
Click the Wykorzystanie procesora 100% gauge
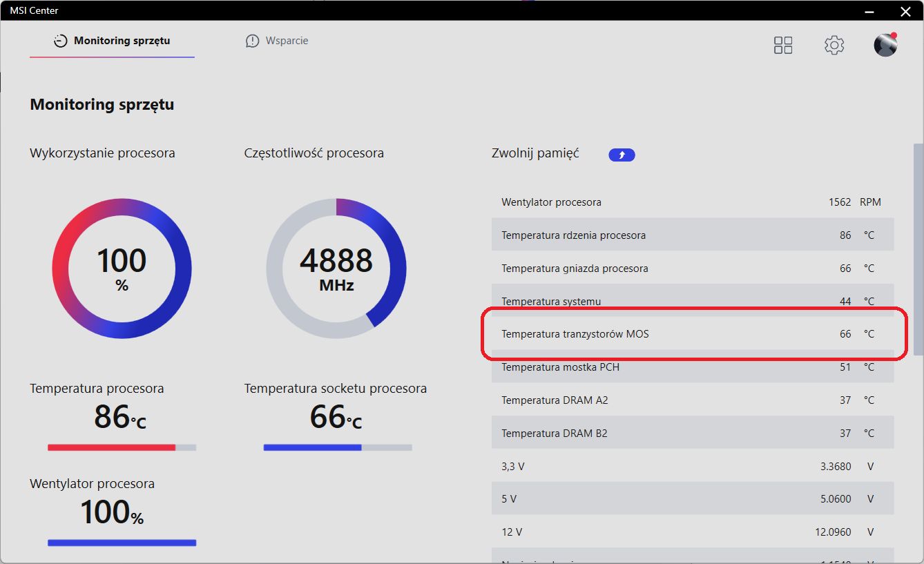[x=122, y=269]
